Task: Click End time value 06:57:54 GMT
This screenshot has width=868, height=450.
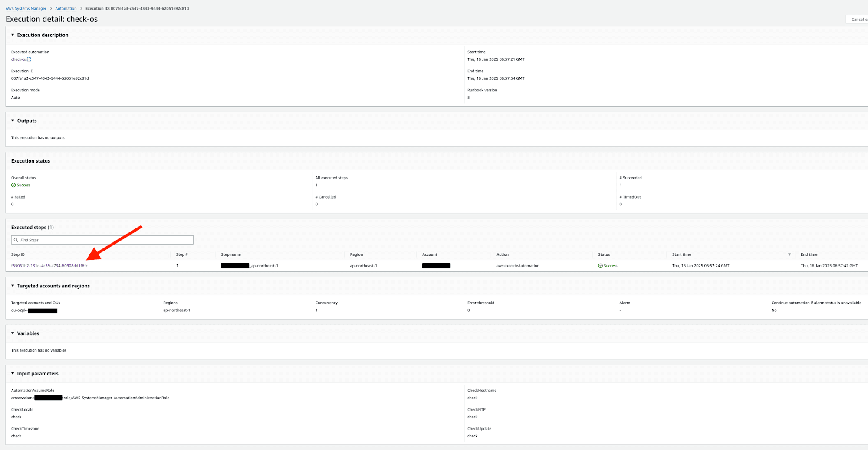Action: [496, 78]
